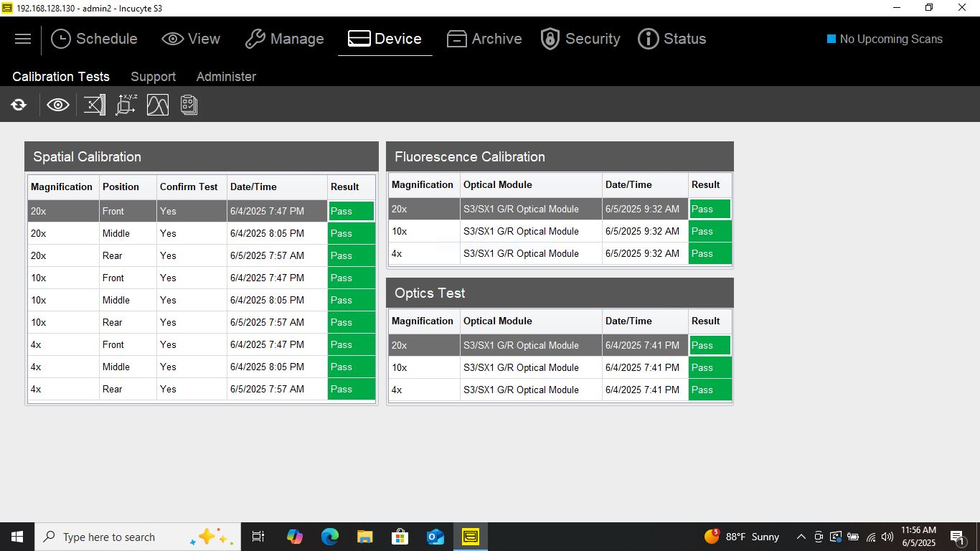Viewport: 980px width, 551px height.
Task: Click Pass result for 4x Middle spatial row
Action: tap(352, 367)
